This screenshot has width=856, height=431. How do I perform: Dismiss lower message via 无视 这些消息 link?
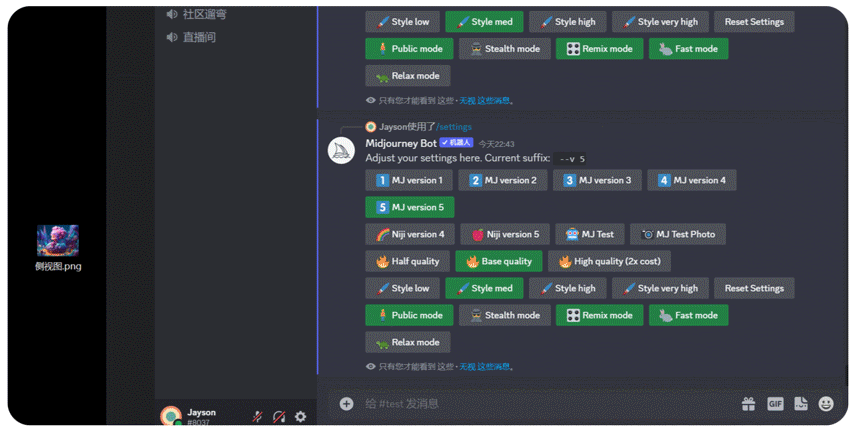485,367
